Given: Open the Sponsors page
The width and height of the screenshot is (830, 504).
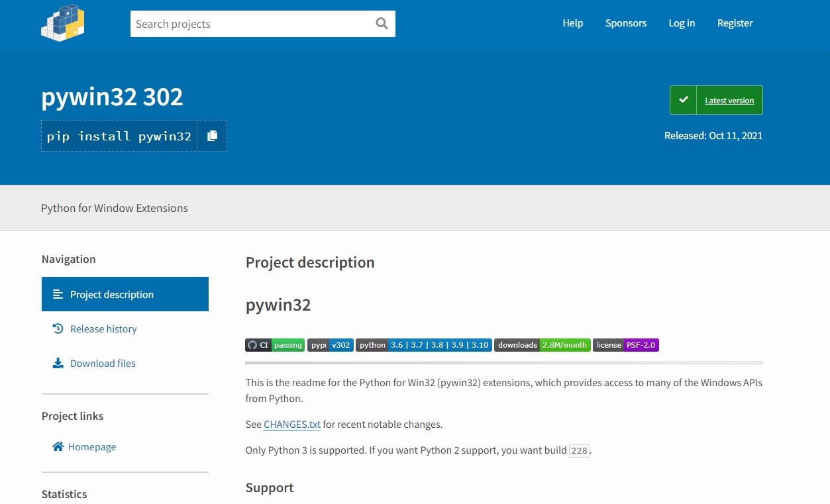Looking at the screenshot, I should pos(625,23).
